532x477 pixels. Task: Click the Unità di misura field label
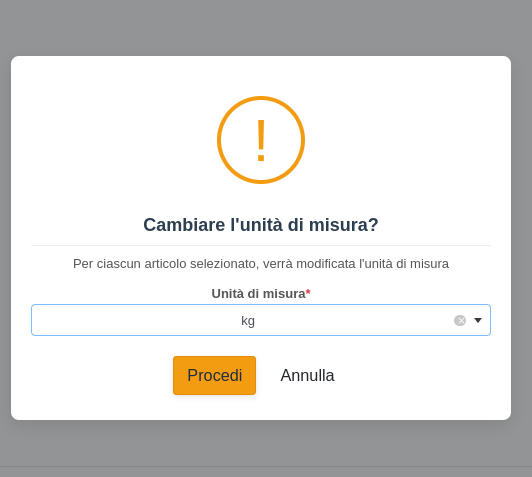click(259, 293)
